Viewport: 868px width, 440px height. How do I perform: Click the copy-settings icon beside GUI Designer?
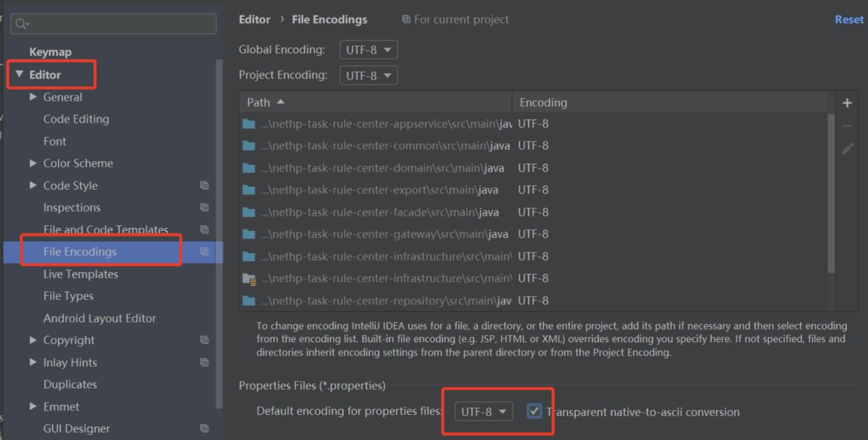(204, 428)
